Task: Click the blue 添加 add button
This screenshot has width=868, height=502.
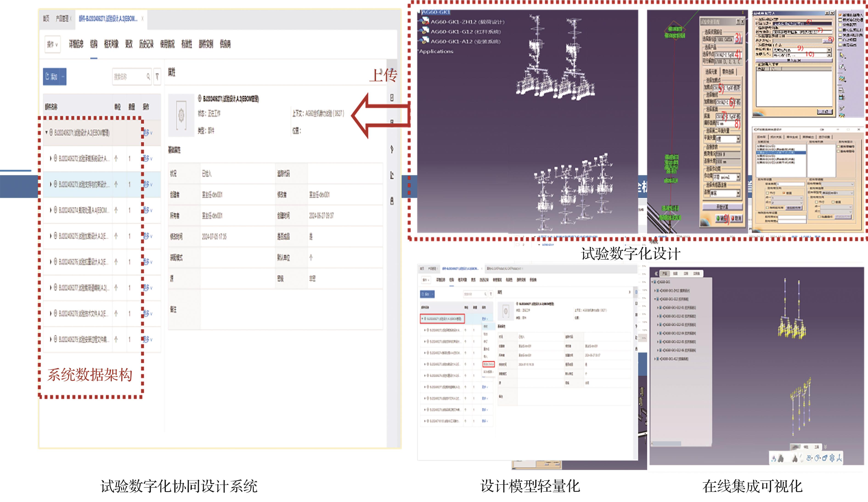Action: [x=51, y=77]
